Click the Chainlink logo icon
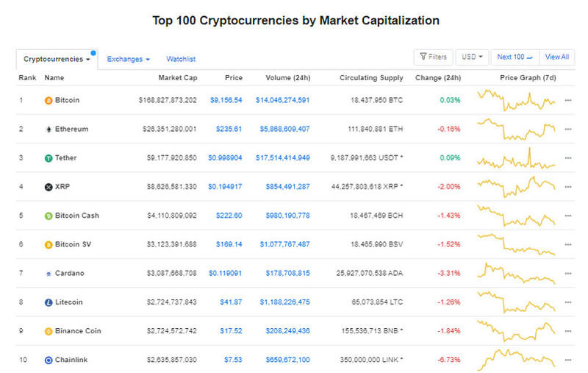Viewport: 588px width, 373px height. click(49, 360)
